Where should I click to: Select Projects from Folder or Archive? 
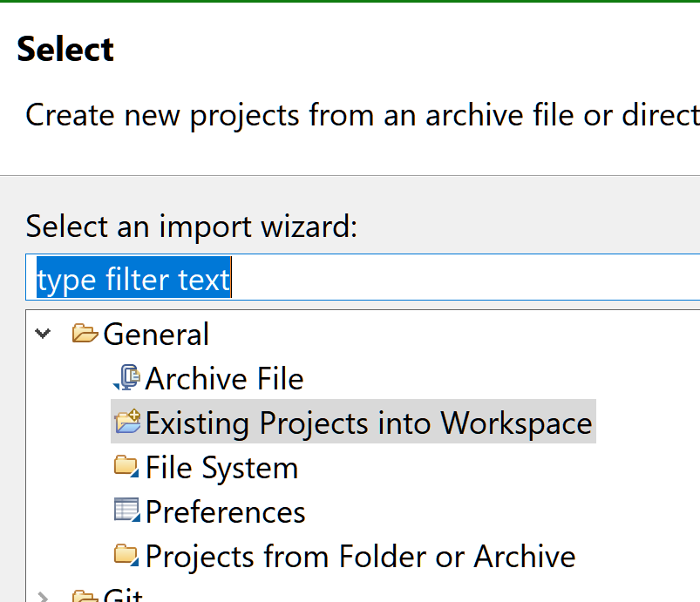(x=360, y=556)
